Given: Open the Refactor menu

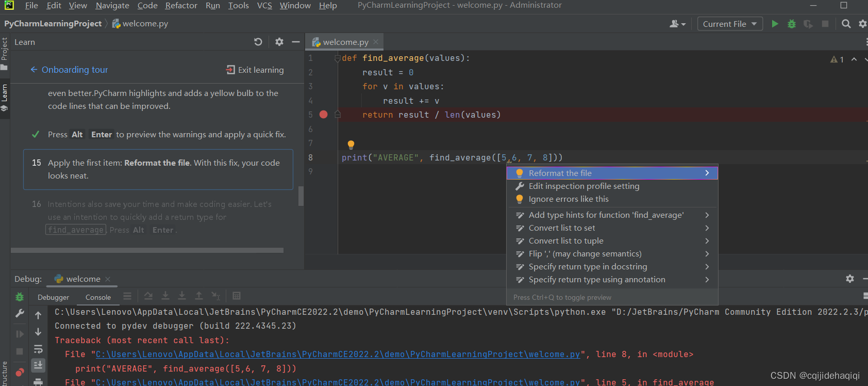Looking at the screenshot, I should (181, 6).
